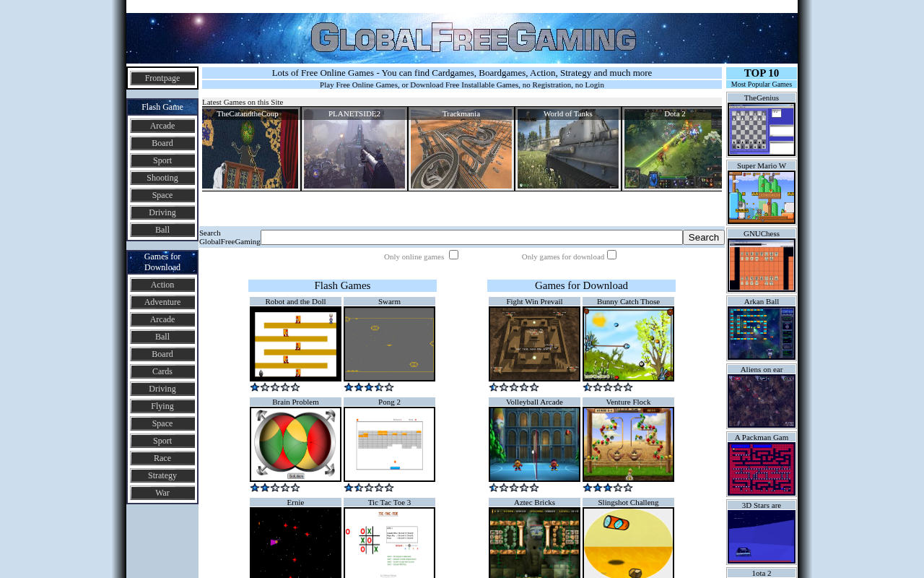Click the Robot and the Doll title link
The width and height of the screenshot is (924, 578).
tap(295, 301)
